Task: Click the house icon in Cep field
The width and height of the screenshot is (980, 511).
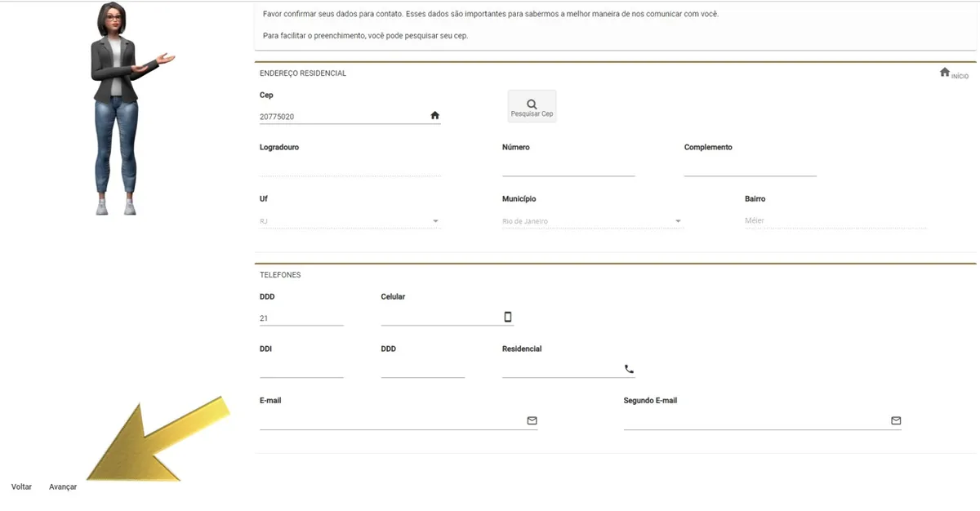Action: [434, 116]
